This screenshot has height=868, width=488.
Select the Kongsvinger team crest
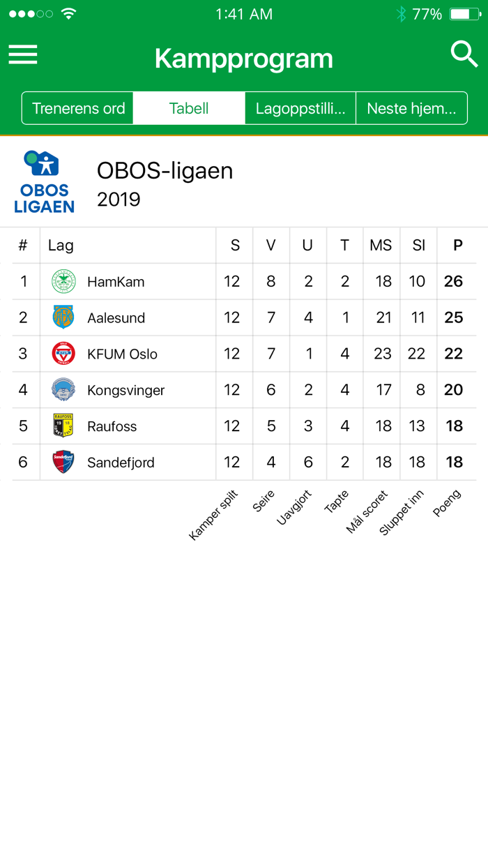click(63, 389)
